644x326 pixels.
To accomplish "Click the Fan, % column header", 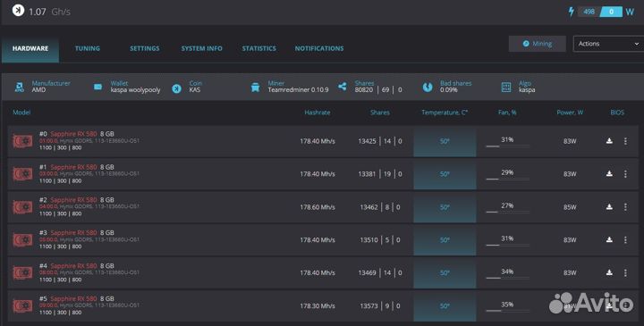I will coord(507,113).
